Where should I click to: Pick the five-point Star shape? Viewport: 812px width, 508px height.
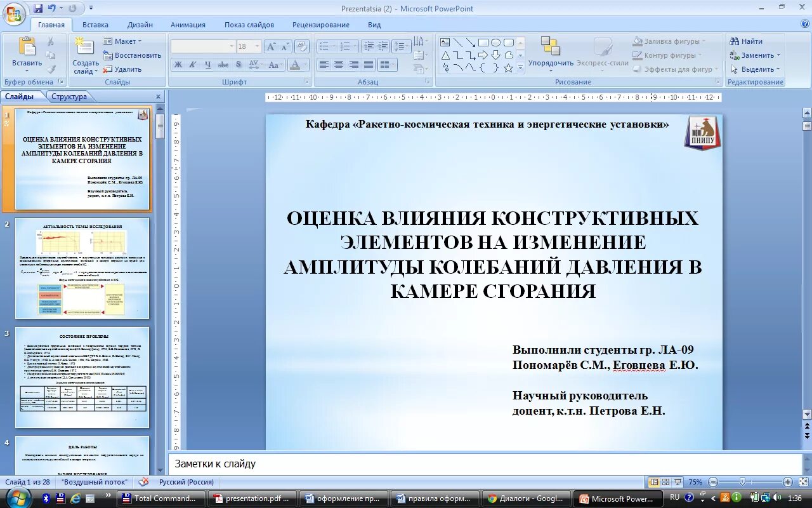(x=508, y=68)
